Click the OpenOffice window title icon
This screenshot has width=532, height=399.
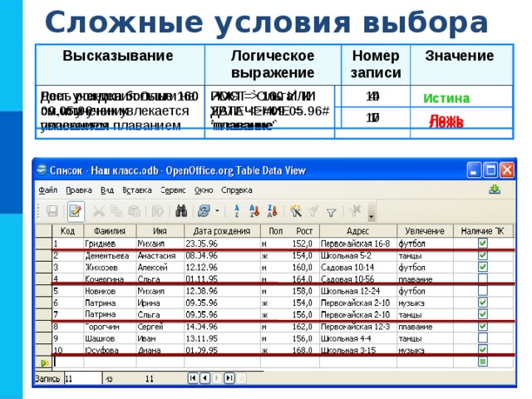pos(42,170)
